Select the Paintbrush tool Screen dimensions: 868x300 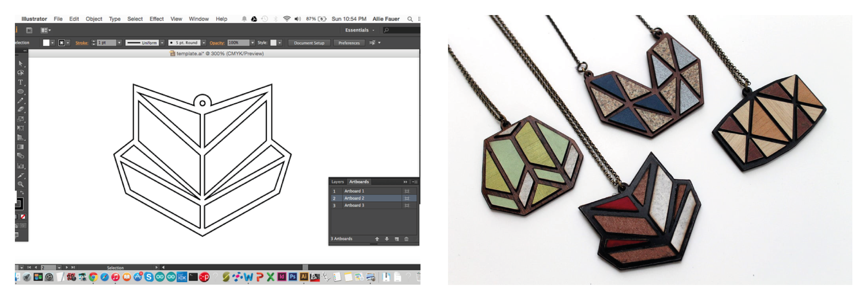[21, 101]
